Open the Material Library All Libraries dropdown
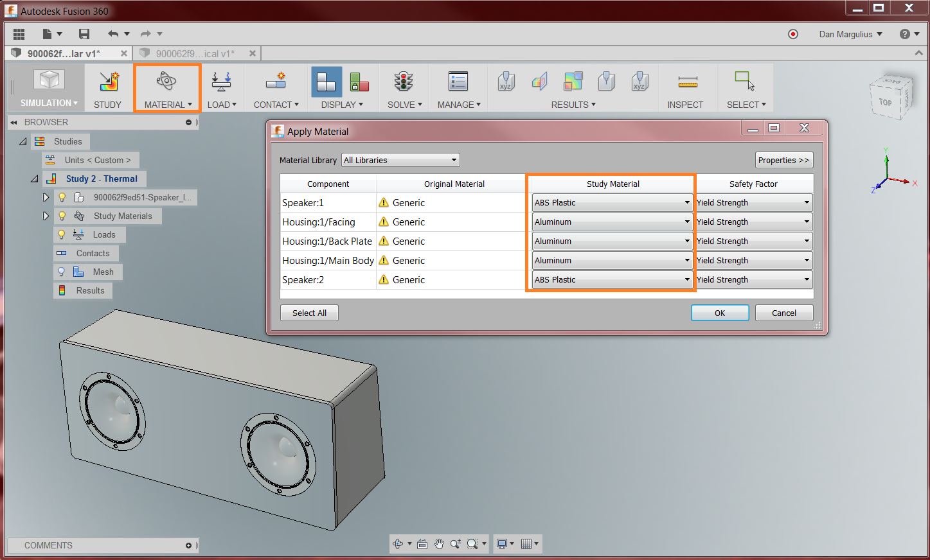This screenshot has width=930, height=560. [400, 160]
